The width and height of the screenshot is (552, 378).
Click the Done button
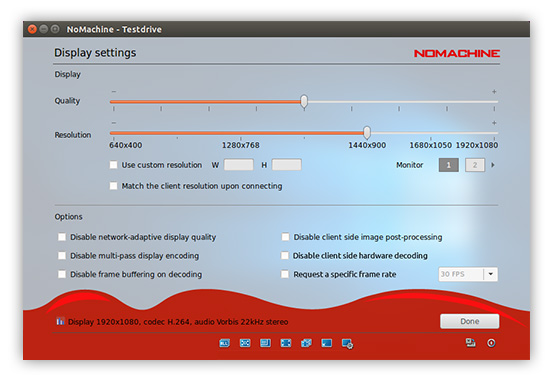click(x=470, y=321)
